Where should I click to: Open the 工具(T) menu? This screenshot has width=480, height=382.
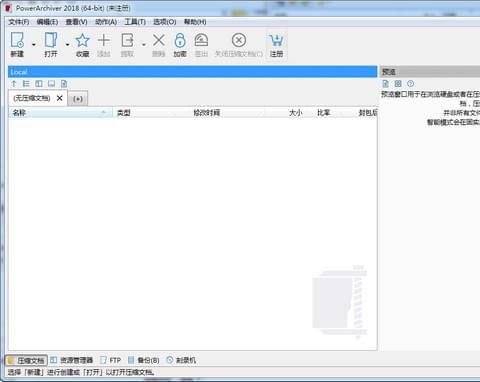pos(135,22)
